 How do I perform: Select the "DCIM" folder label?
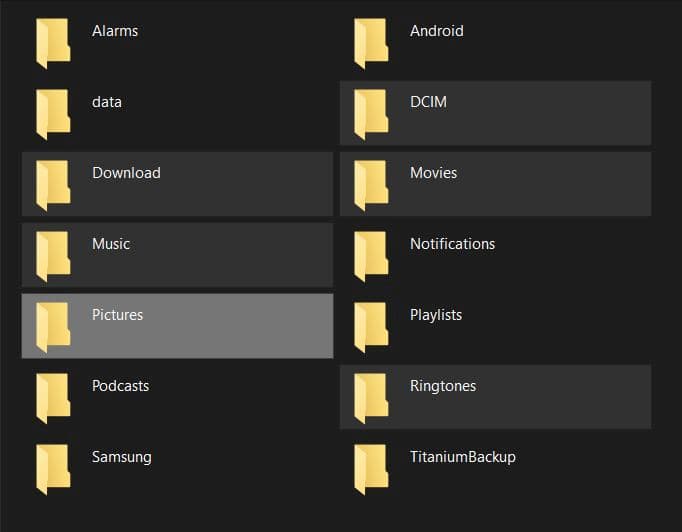(428, 102)
